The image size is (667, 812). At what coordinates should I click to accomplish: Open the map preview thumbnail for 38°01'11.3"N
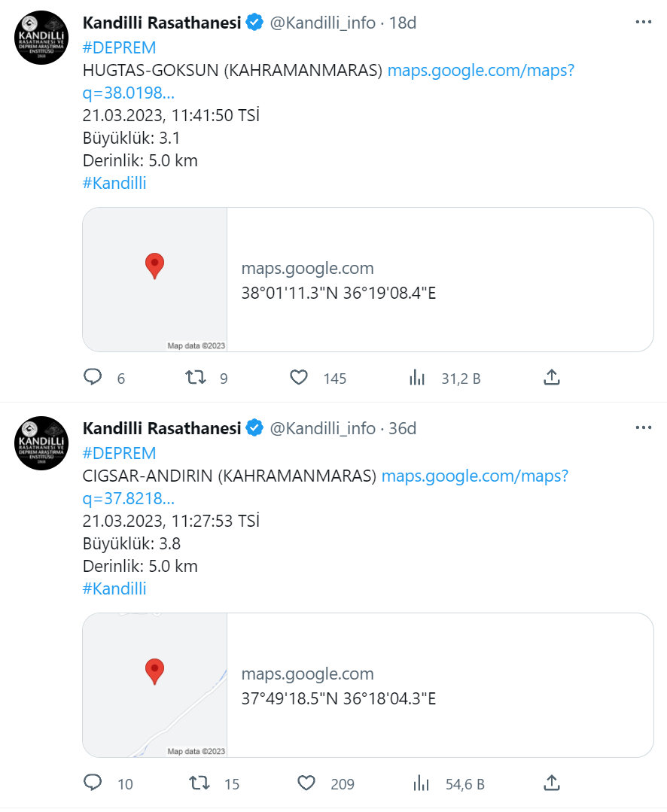point(155,279)
